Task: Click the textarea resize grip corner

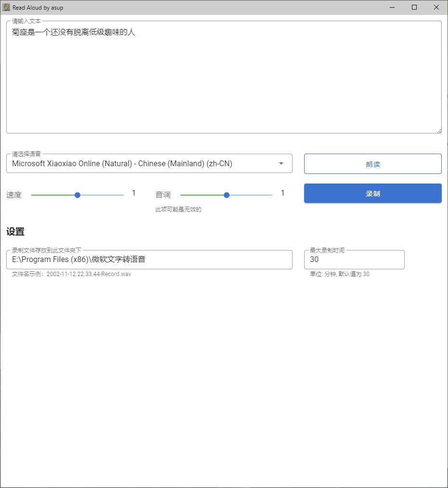Action: click(439, 131)
